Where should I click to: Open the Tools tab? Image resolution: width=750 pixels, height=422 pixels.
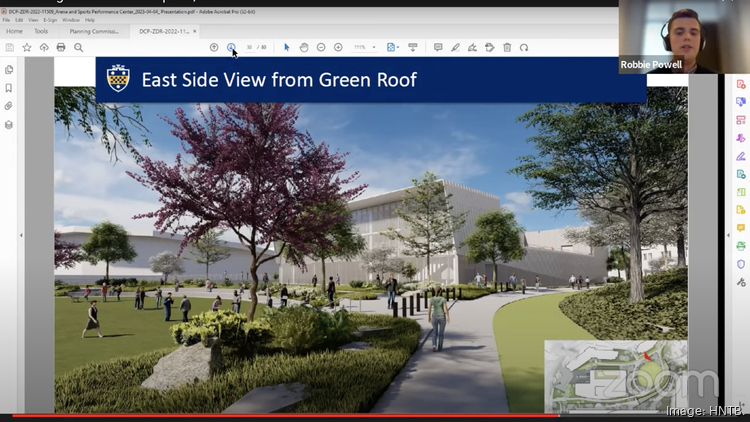[x=41, y=31]
